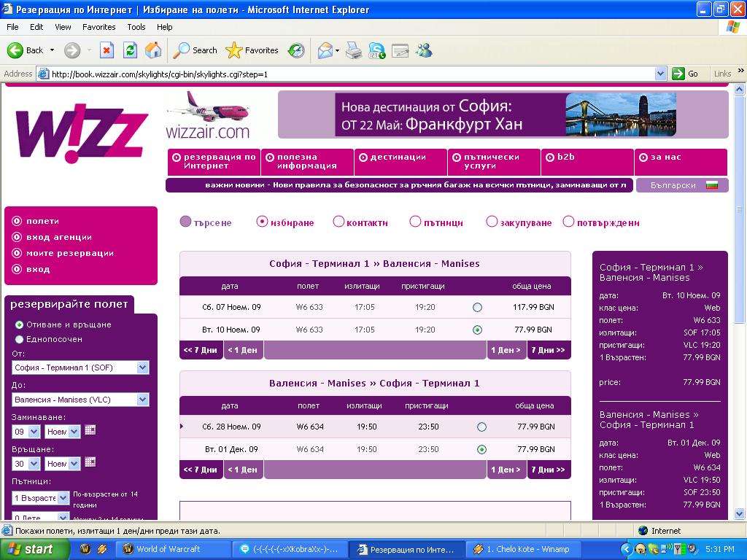The image size is (747, 560).
Task: Open the Favorites menu
Action: (98, 27)
